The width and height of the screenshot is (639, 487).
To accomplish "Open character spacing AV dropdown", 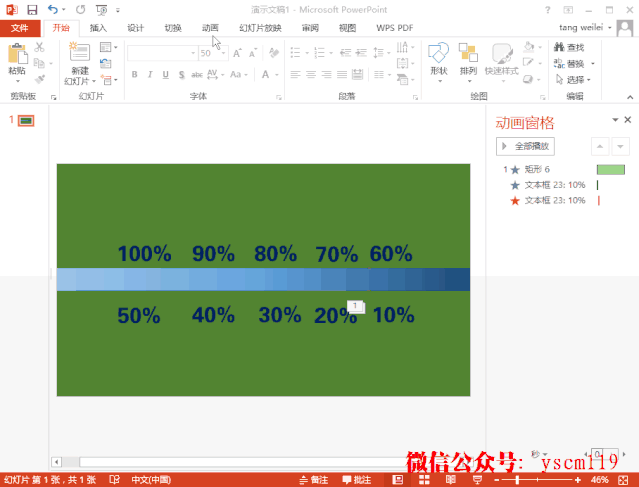I will [x=216, y=74].
